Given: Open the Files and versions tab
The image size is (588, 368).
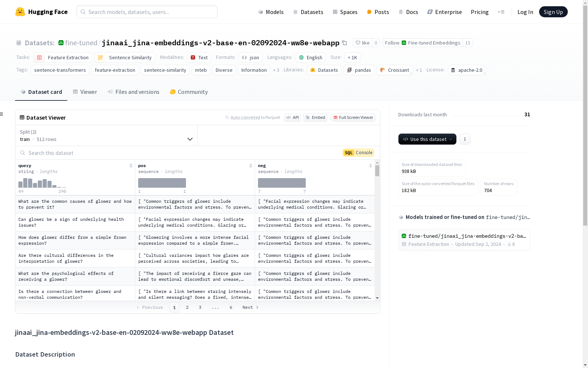Looking at the screenshot, I should 133,92.
